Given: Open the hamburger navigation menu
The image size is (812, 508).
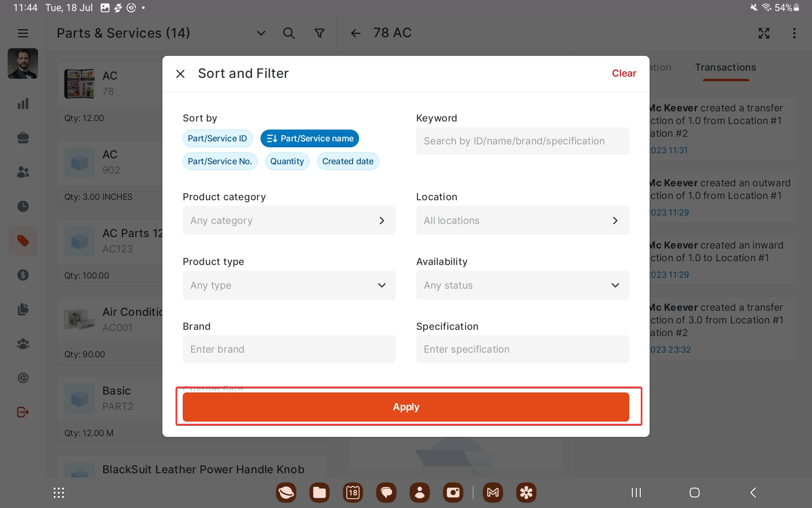Looking at the screenshot, I should coord(23,33).
